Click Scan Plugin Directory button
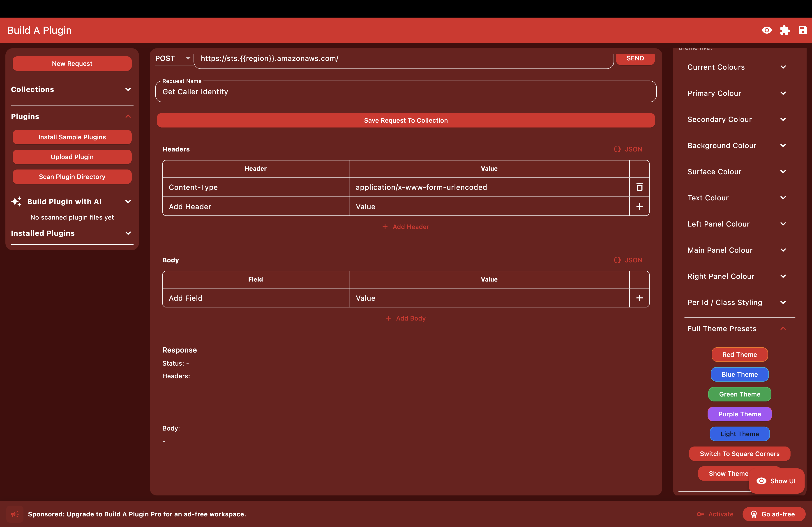 (x=72, y=176)
